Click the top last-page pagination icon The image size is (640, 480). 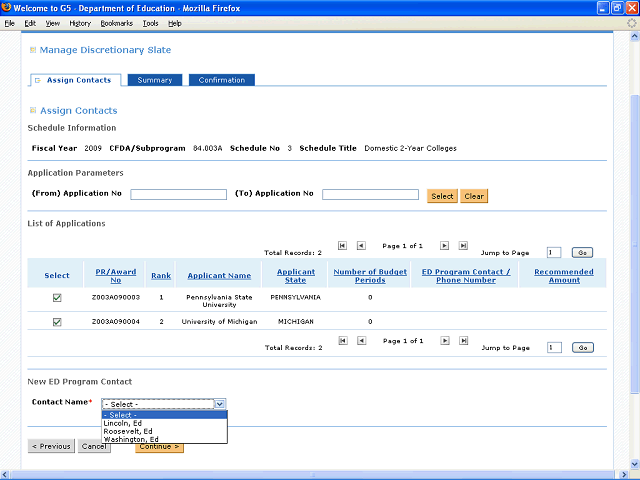click(x=462, y=245)
